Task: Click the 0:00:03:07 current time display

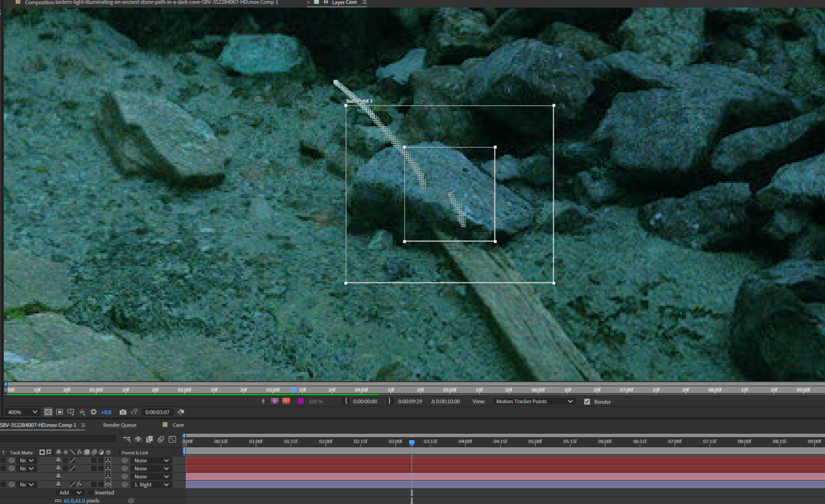Action: (x=157, y=412)
